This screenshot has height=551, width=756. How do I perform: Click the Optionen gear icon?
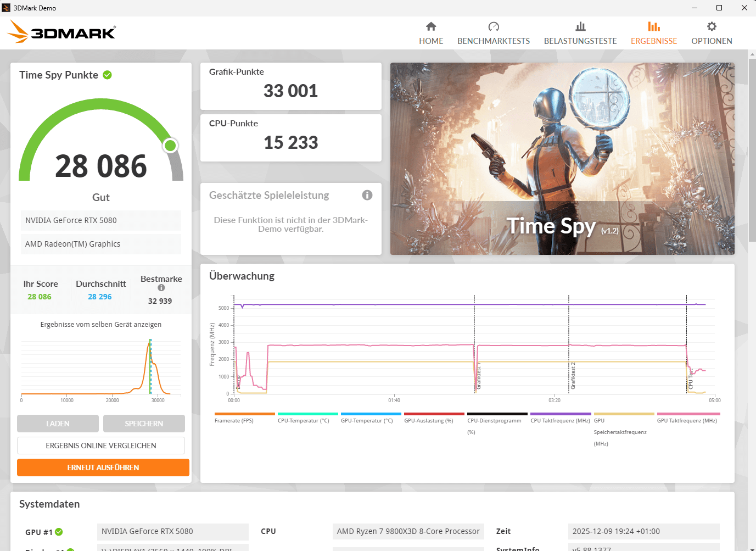712,26
